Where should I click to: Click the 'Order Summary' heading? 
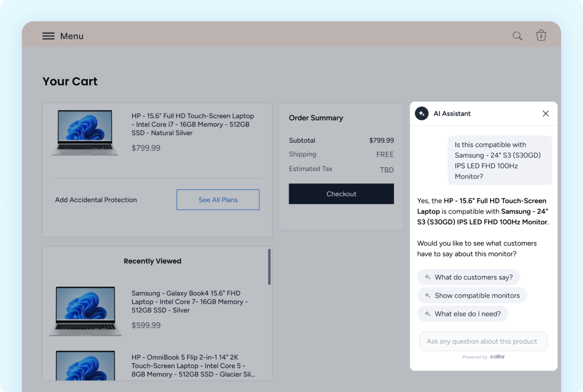click(x=316, y=118)
